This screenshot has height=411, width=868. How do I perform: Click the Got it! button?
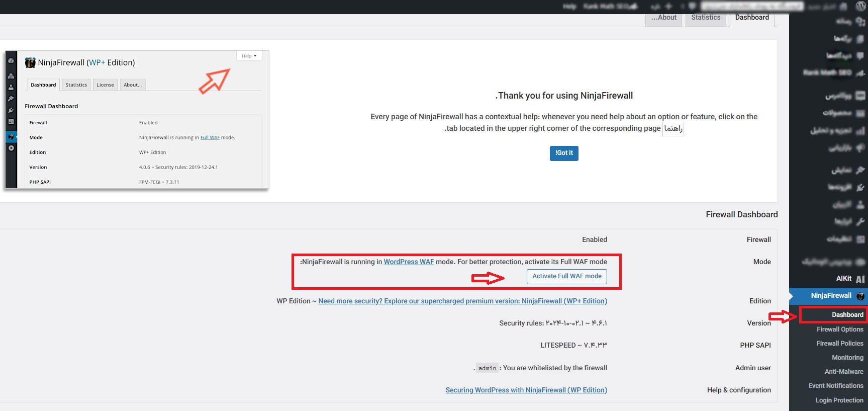click(564, 153)
